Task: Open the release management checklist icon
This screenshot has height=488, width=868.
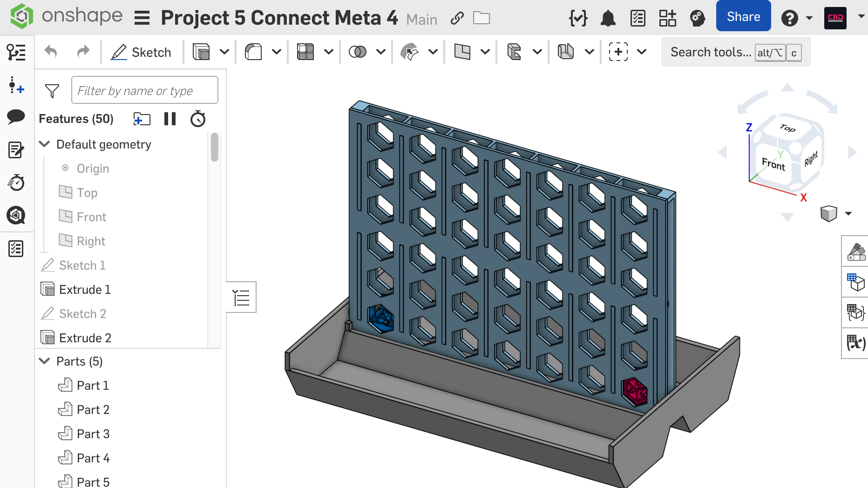Action: (637, 18)
